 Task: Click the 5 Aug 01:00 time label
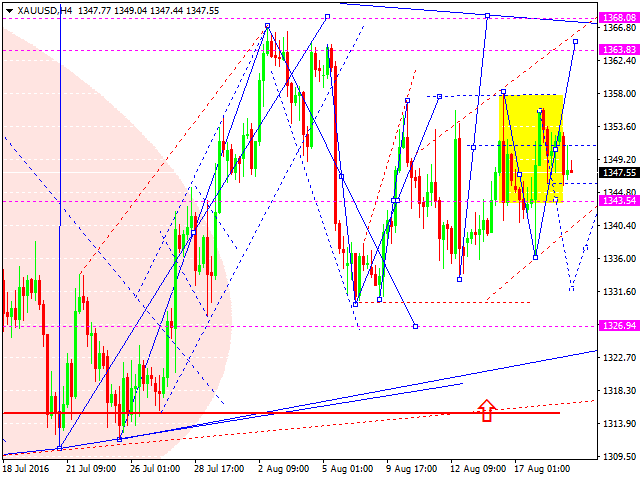pyautogui.click(x=347, y=469)
